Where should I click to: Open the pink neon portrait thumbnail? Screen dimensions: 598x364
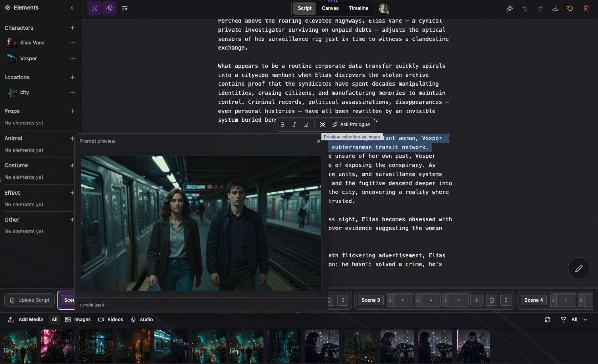[x=58, y=346]
